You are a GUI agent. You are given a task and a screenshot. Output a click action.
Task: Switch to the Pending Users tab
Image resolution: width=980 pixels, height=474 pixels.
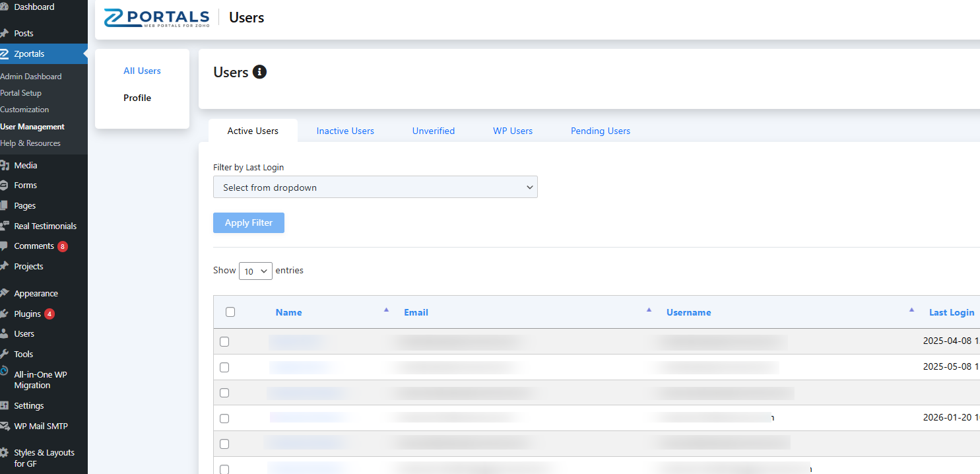point(600,131)
